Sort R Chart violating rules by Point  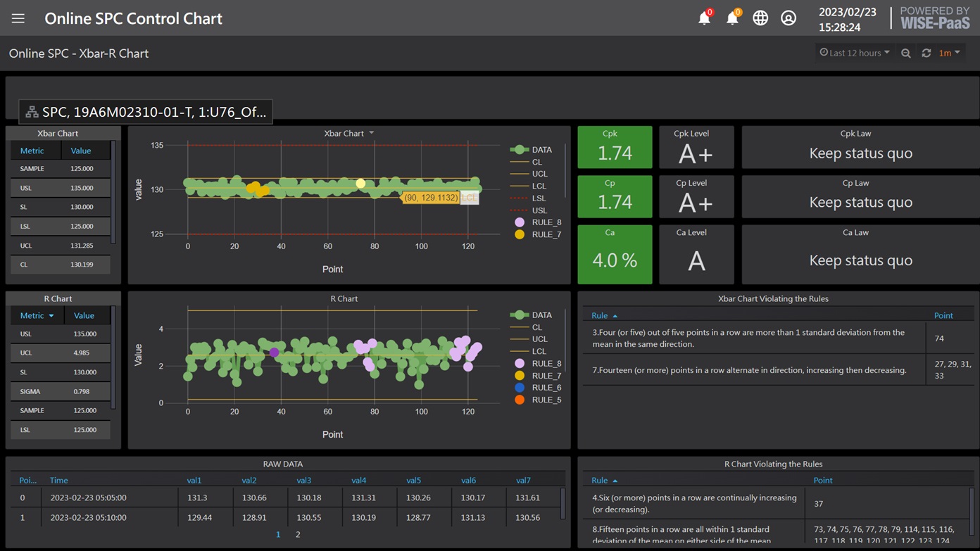[823, 480]
